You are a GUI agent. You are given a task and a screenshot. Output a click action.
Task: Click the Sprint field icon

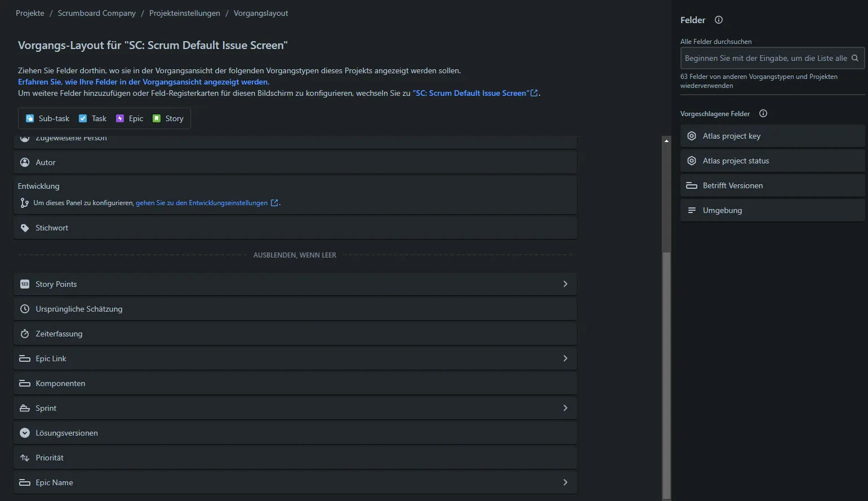point(25,408)
